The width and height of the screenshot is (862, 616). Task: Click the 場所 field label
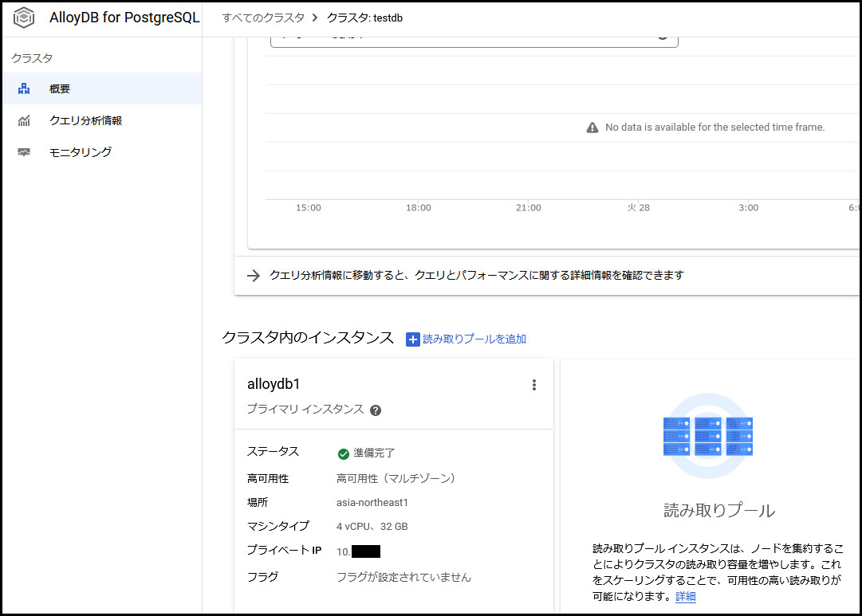point(258,502)
